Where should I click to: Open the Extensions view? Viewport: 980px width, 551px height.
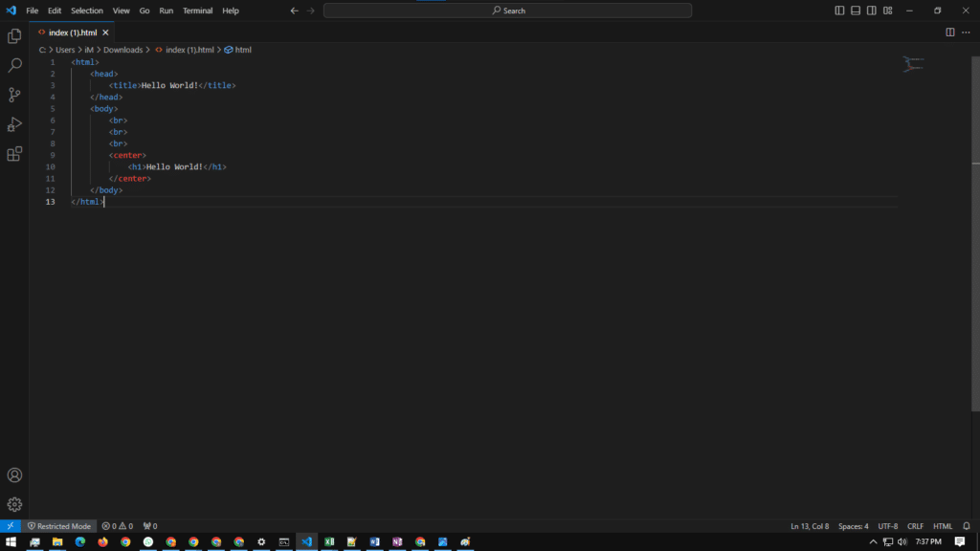[x=14, y=154]
